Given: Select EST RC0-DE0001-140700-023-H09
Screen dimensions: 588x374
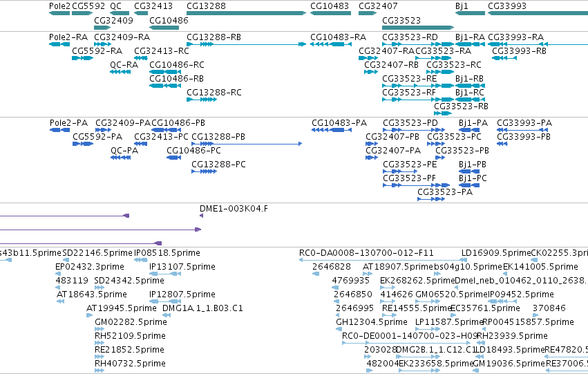Looking at the screenshot, I should tap(406, 344).
